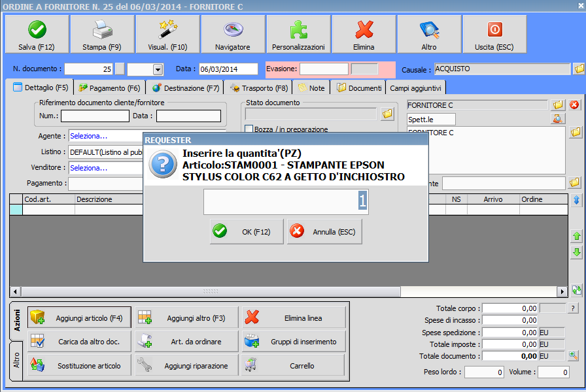586x392 pixels.
Task: Click the Evasione date field
Action: coord(324,69)
